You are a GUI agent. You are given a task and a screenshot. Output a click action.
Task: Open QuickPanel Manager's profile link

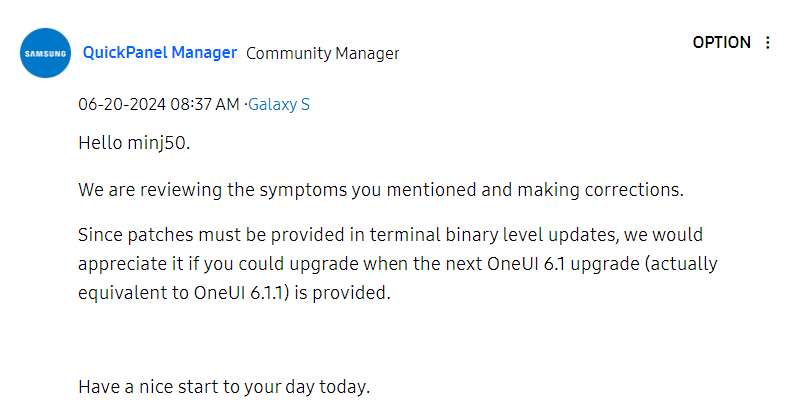(x=160, y=52)
